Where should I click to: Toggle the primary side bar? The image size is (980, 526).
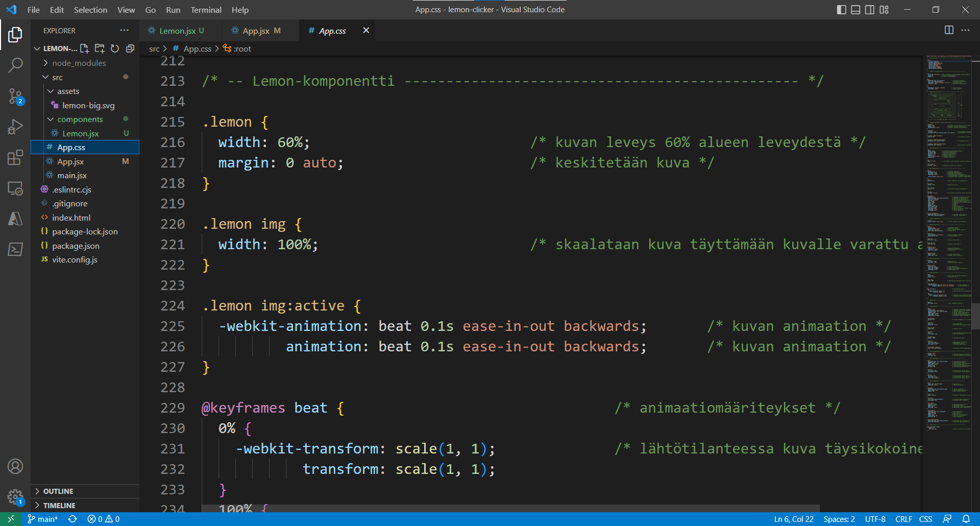click(x=842, y=10)
